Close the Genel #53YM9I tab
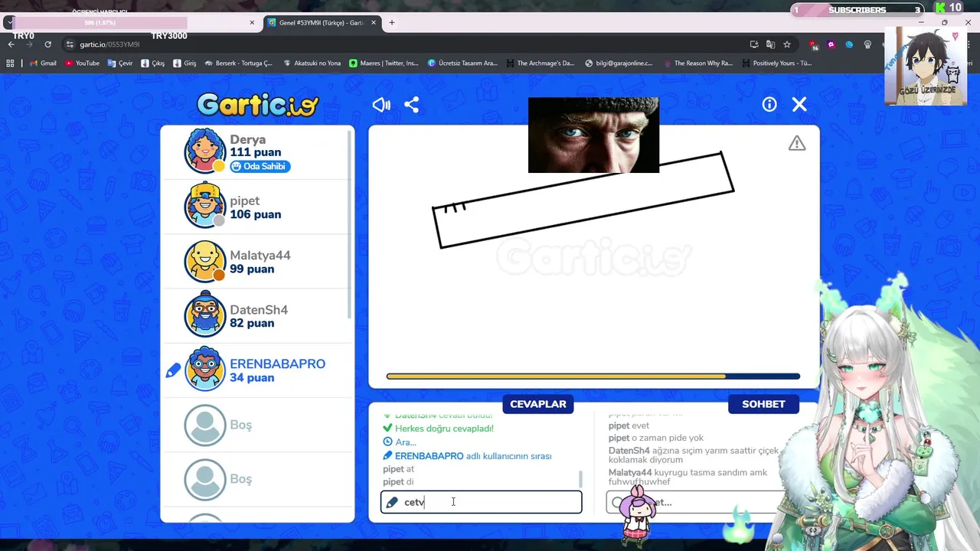Screen dimensions: 980x551 point(372,23)
